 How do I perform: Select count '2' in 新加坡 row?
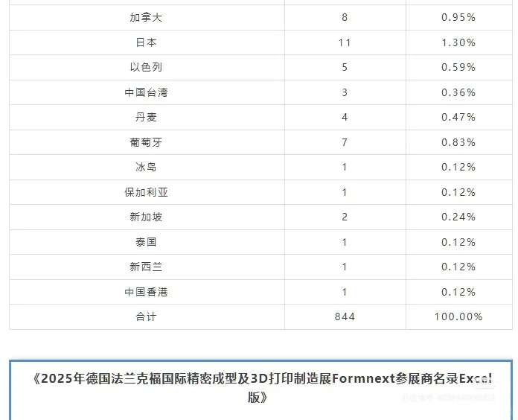345,217
